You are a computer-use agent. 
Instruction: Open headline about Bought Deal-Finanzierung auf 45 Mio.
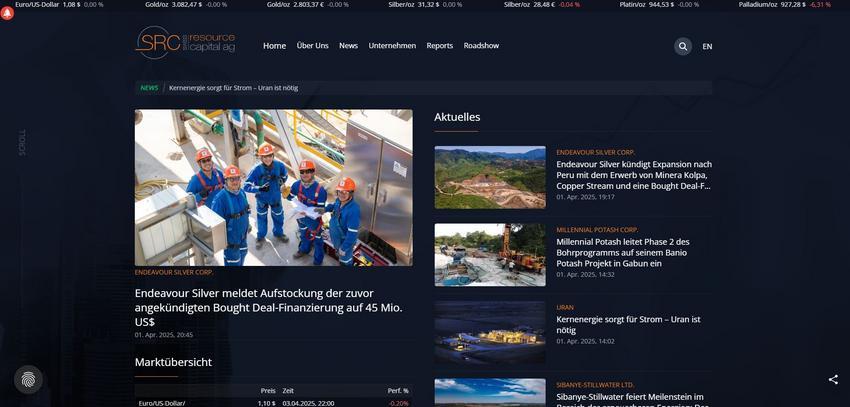269,307
